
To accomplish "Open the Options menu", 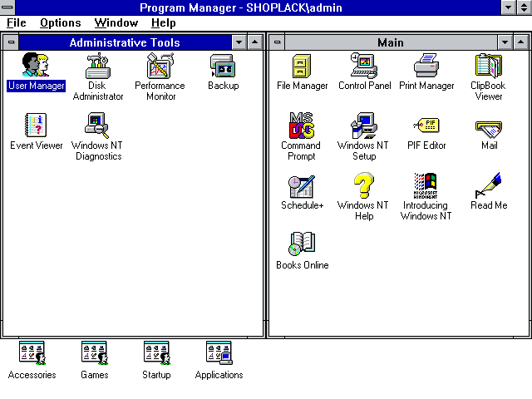I will pyautogui.click(x=61, y=22).
